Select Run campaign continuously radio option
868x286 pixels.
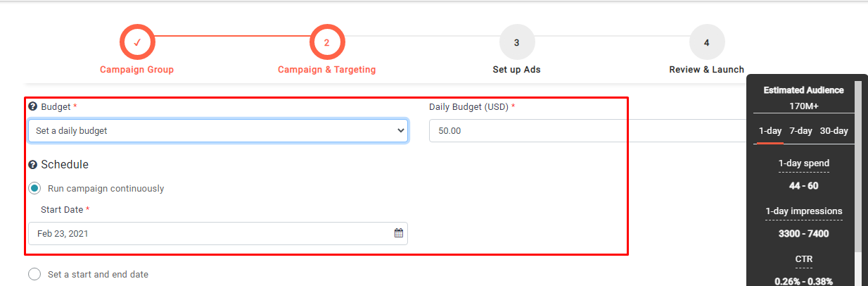tap(35, 188)
